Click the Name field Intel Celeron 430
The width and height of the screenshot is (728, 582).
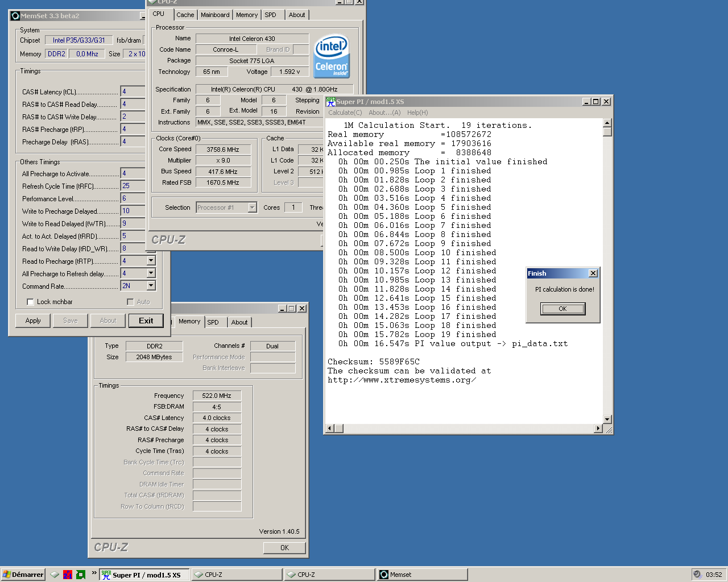tap(252, 39)
